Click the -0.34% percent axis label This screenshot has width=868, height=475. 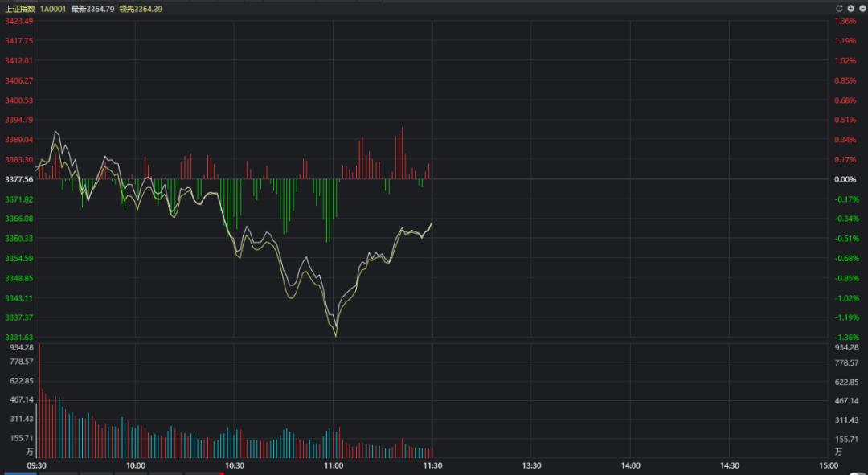[846, 219]
